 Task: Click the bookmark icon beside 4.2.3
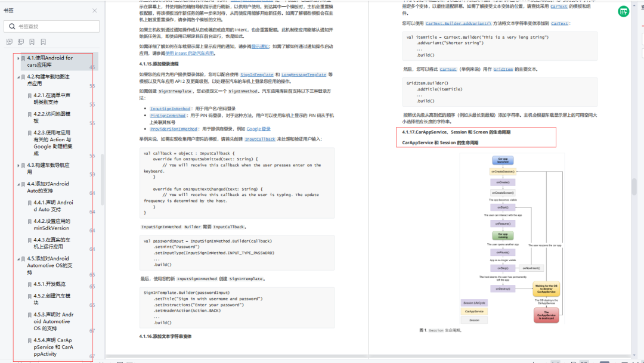point(30,133)
